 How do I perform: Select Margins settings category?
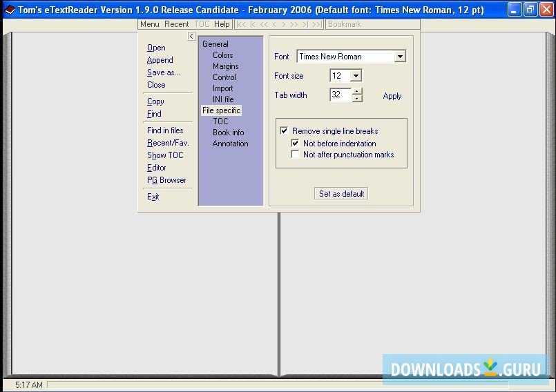[x=226, y=66]
